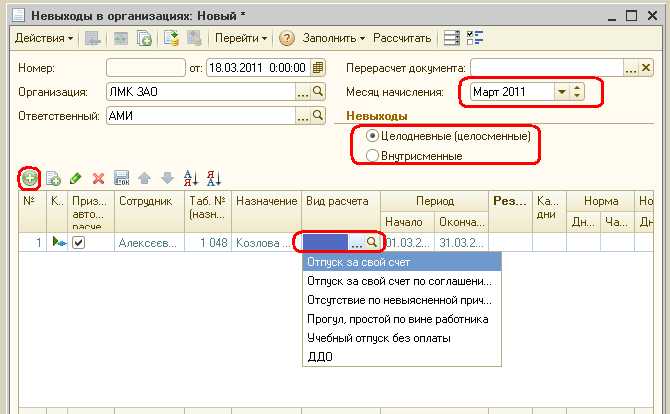Open ellipsis selector for Перерасчет документа
670x414 pixels.
click(x=631, y=68)
